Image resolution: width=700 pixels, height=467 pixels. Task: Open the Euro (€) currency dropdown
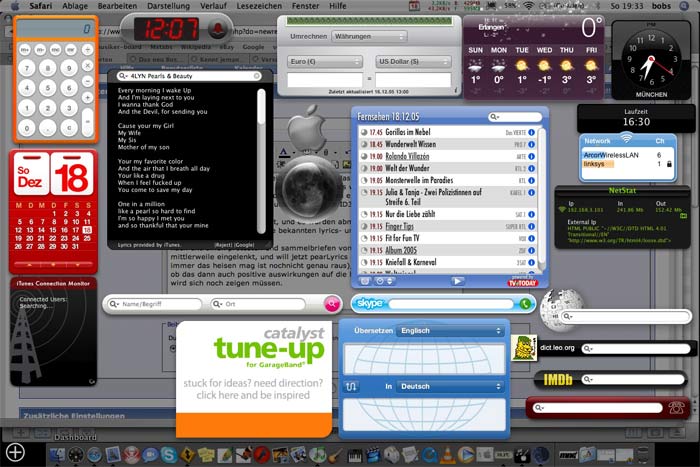click(325, 62)
